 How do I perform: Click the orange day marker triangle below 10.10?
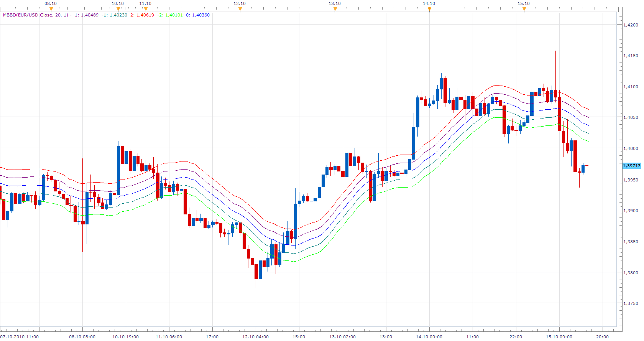point(118,9)
